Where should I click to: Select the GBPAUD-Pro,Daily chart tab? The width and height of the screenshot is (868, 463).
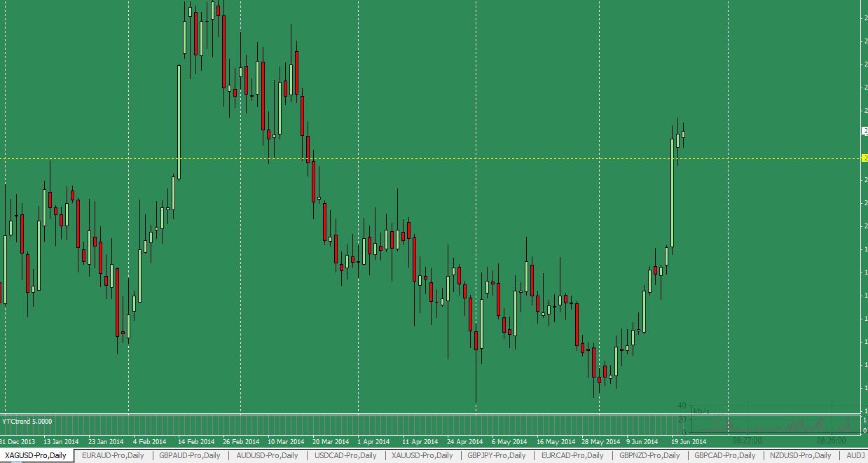point(190,455)
